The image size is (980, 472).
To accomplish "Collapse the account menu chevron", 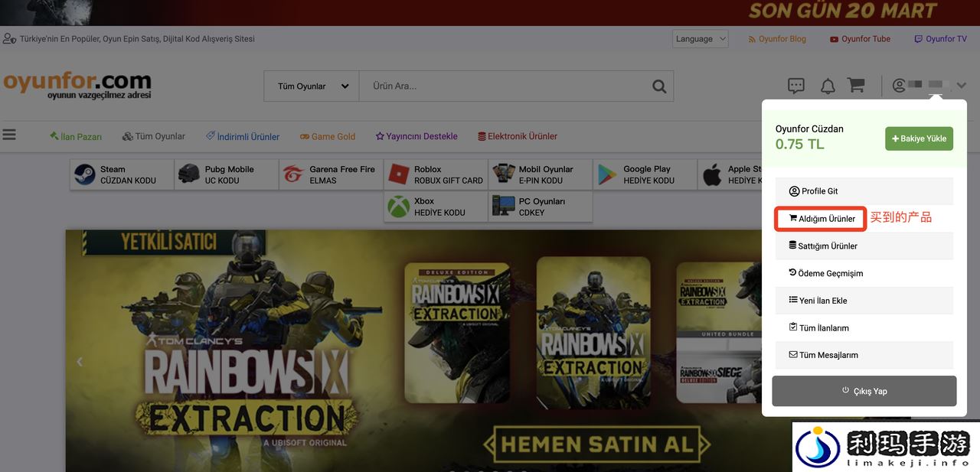I will click(x=962, y=86).
